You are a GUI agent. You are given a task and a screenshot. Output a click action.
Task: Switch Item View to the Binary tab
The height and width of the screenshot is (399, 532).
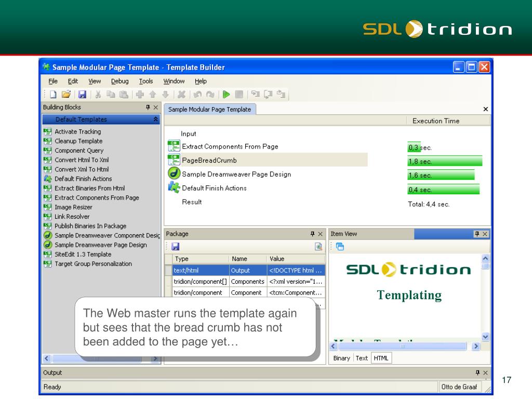342,358
